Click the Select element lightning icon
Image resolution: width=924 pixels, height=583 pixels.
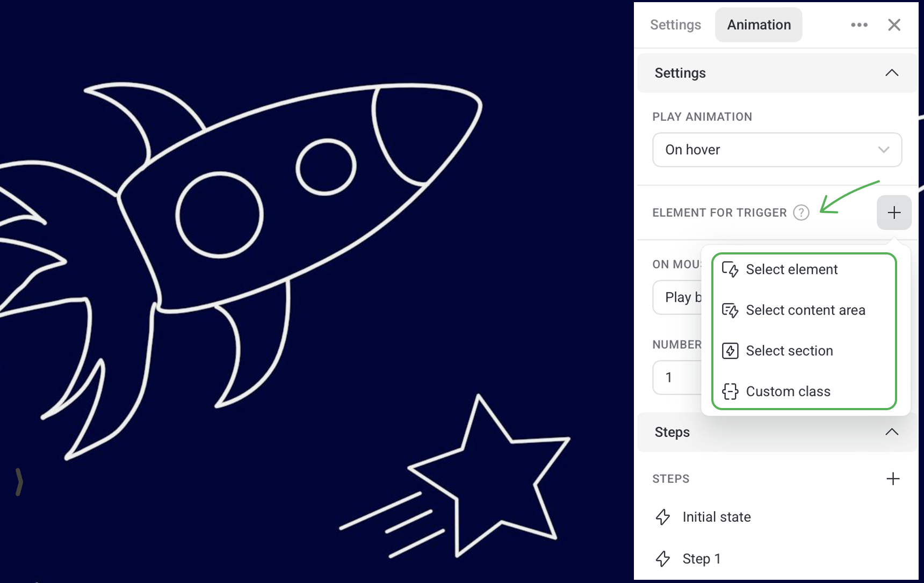[x=730, y=269]
